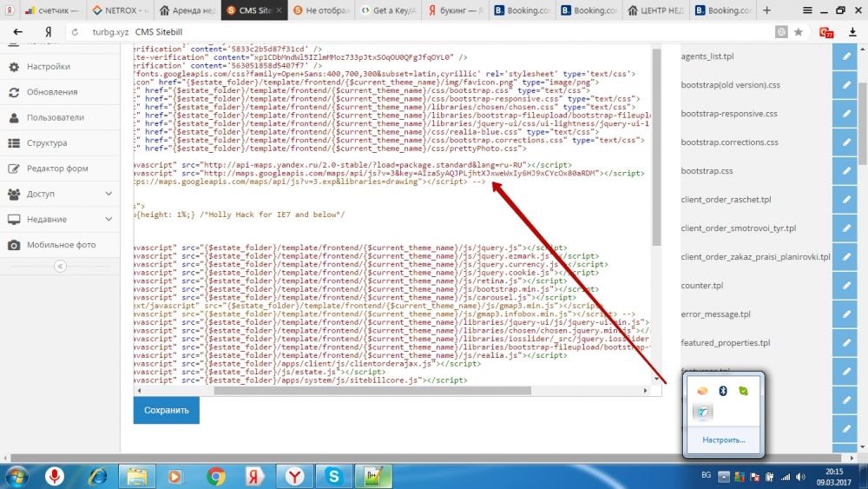
Task: Click the page's main vertical scrollbar
Action: tap(863, 123)
